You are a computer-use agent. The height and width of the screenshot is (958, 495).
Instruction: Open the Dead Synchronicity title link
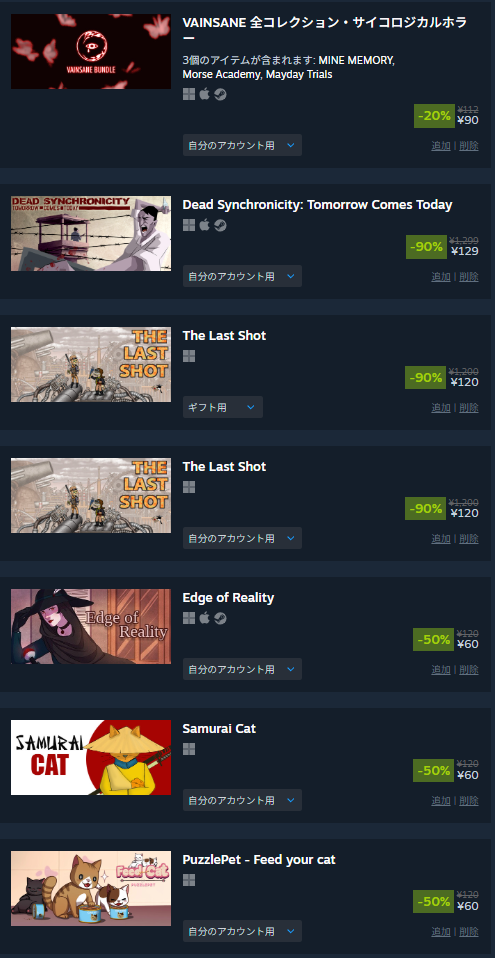point(317,205)
